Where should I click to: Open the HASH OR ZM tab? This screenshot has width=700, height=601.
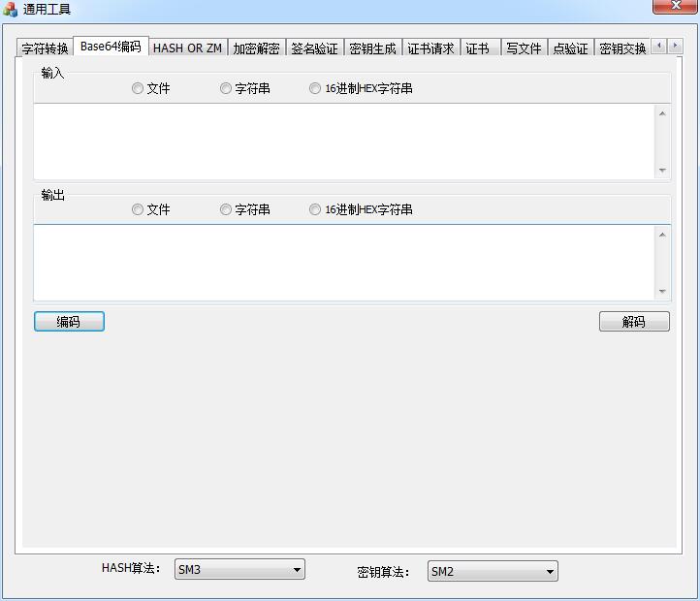[187, 47]
